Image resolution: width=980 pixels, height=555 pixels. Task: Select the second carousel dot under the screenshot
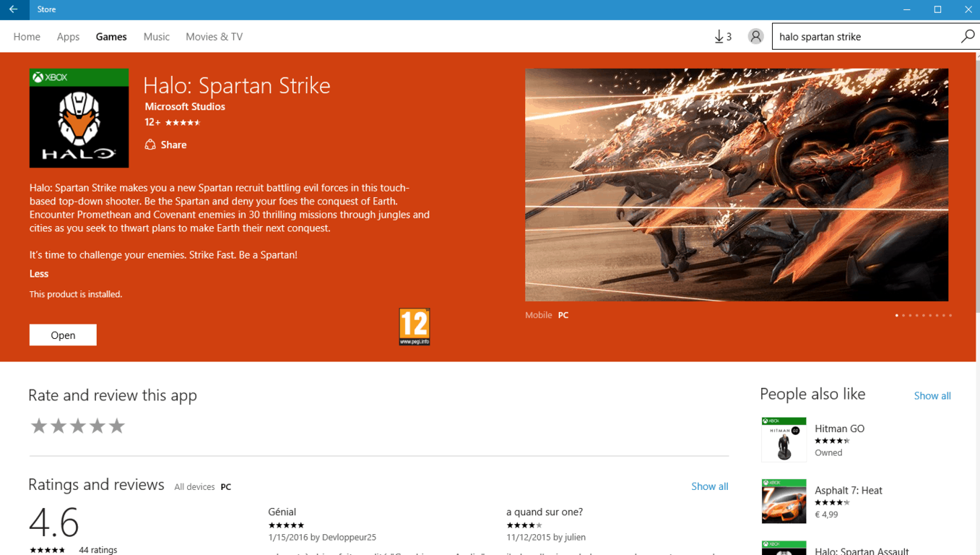tap(903, 315)
